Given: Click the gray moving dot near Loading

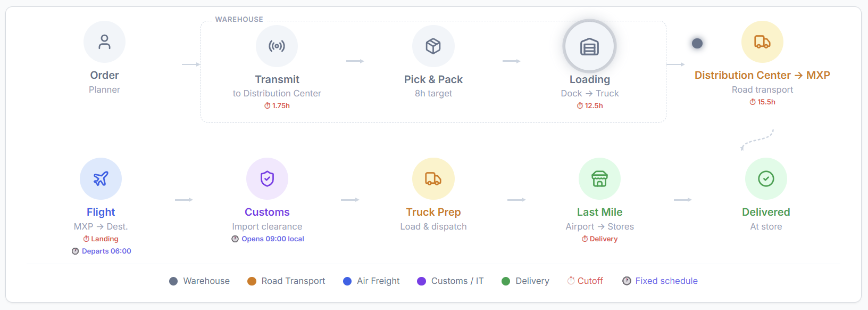Looking at the screenshot, I should 697,43.
